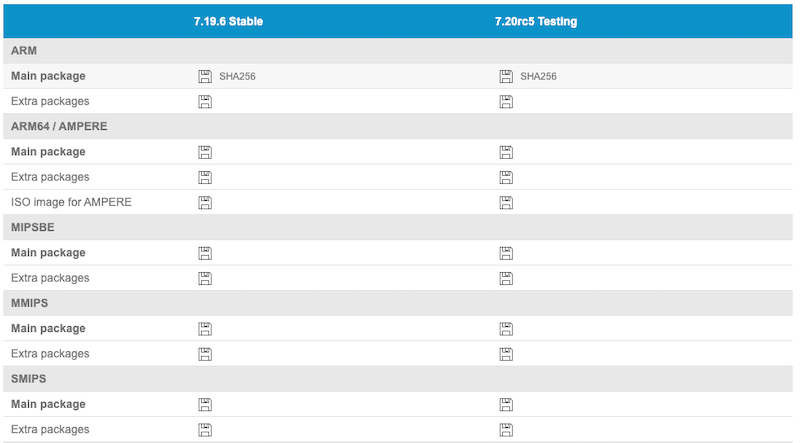Download ARM64 extra packages for Stable
Viewport: 800px width, 443px height.
(205, 177)
